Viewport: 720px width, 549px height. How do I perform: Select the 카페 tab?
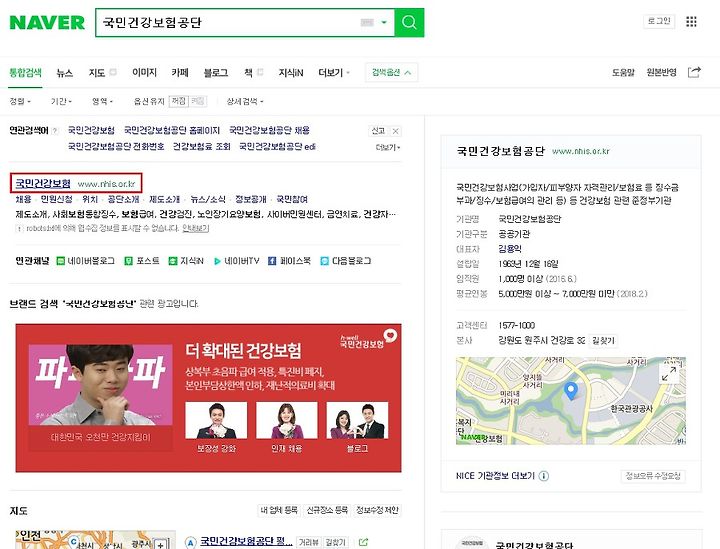180,73
